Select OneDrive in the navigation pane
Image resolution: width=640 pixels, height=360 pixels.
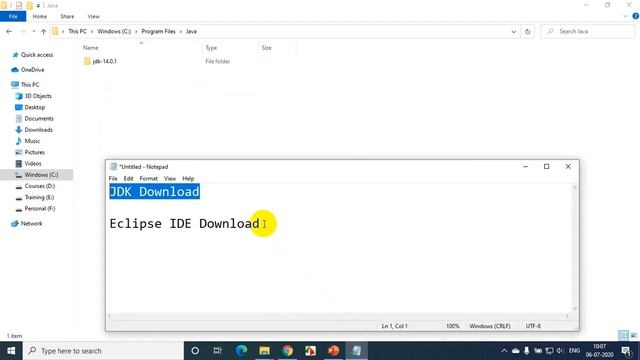tap(28, 70)
